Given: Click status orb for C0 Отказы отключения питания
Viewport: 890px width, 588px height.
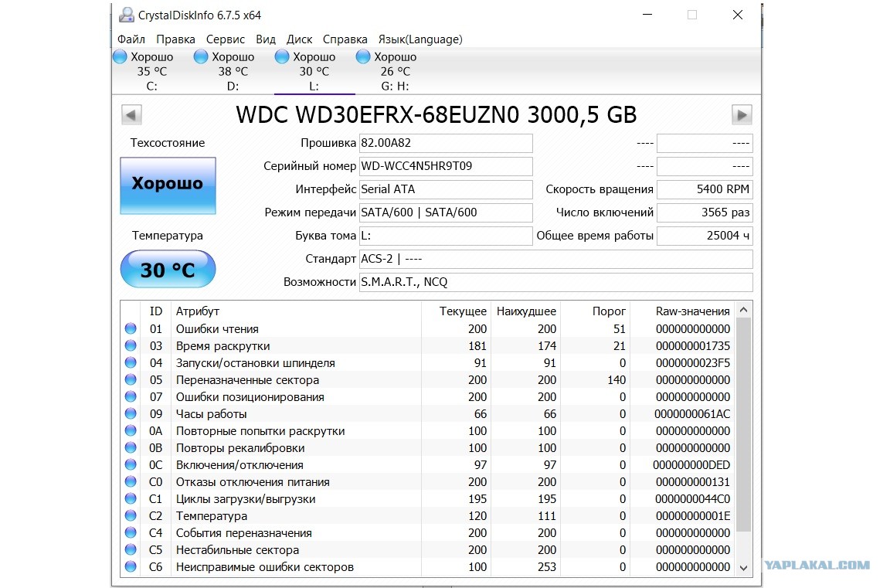Looking at the screenshot, I should [x=131, y=482].
